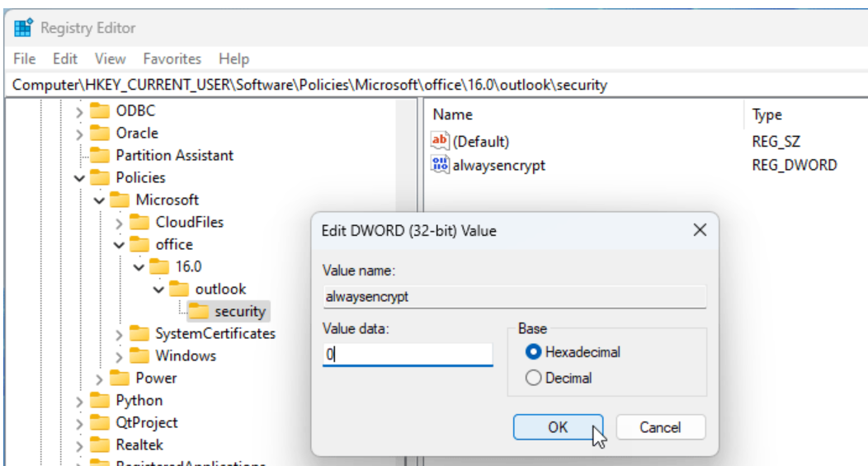Select the Policies folder icon

[100, 177]
